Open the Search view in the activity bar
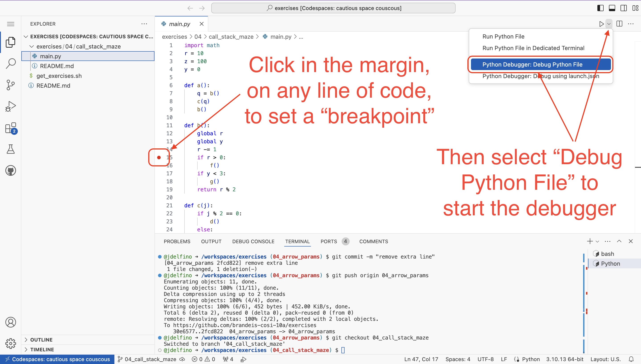The width and height of the screenshot is (641, 364). (x=10, y=63)
